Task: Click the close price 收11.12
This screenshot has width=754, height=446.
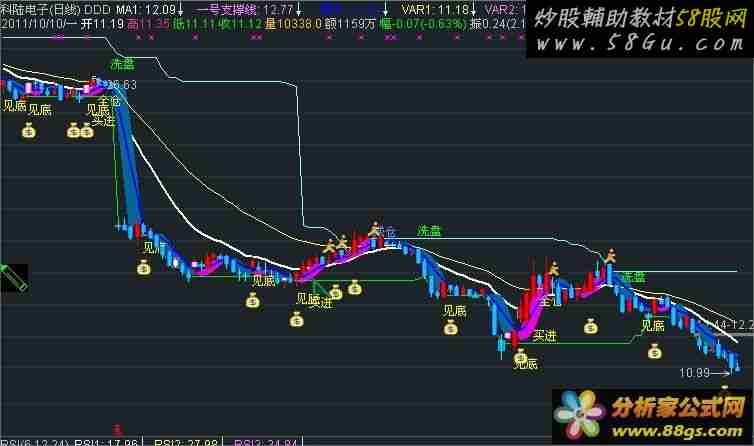Action: (239, 24)
